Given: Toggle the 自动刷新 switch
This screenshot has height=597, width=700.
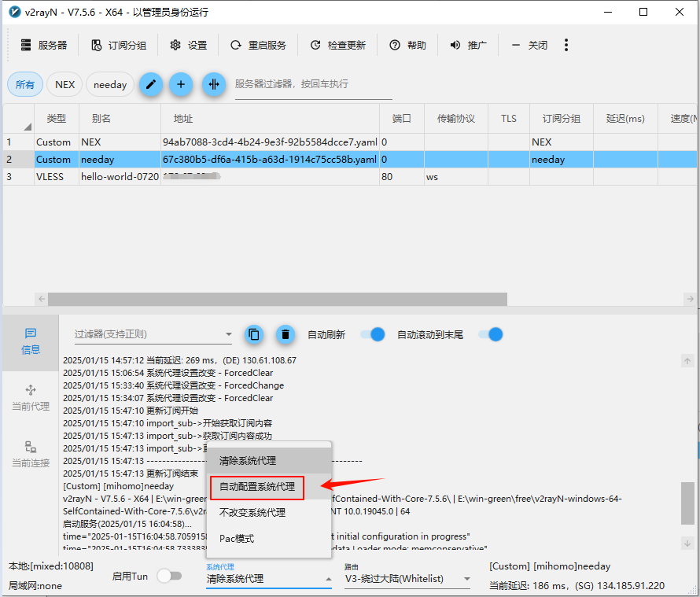Looking at the screenshot, I should click(373, 334).
